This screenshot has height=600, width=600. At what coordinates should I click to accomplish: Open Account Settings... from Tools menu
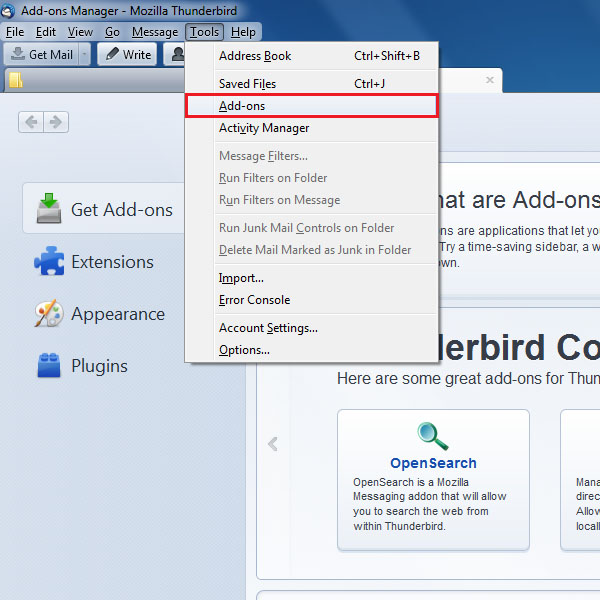pyautogui.click(x=311, y=328)
